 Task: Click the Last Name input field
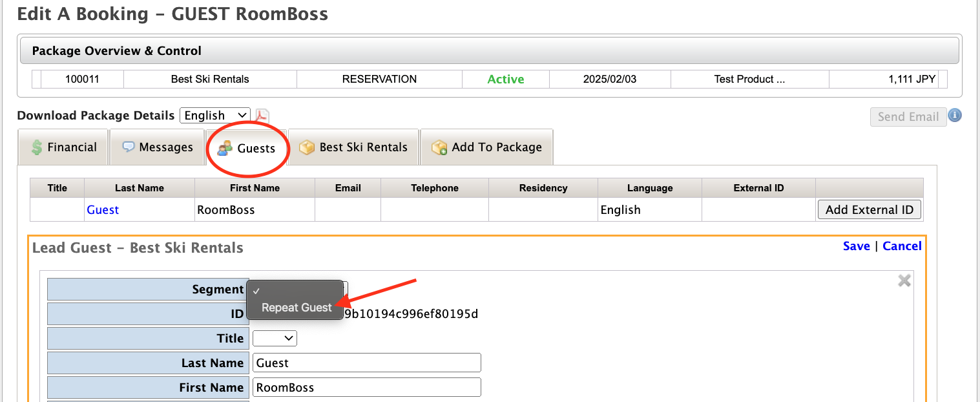click(366, 363)
